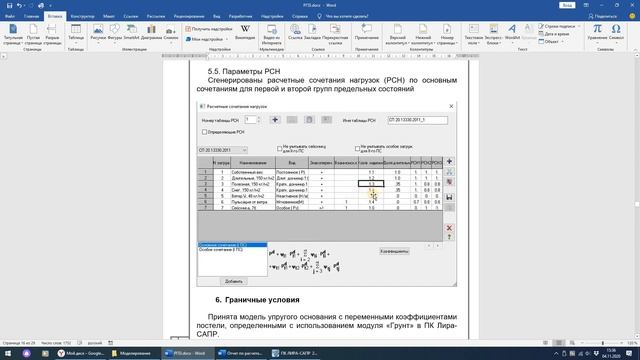640x360 pixels.
Task: Click 'русский' language indicator in status bar
Action: (x=95, y=343)
